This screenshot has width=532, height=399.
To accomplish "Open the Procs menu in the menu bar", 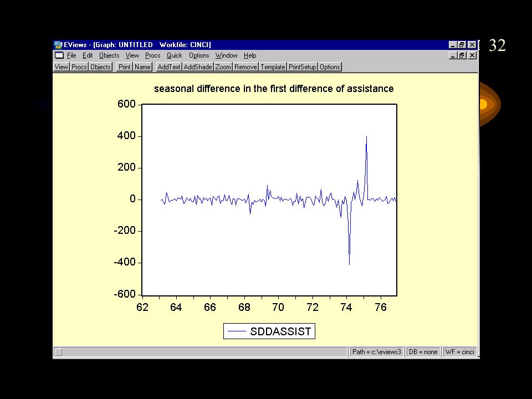I will tap(153, 55).
